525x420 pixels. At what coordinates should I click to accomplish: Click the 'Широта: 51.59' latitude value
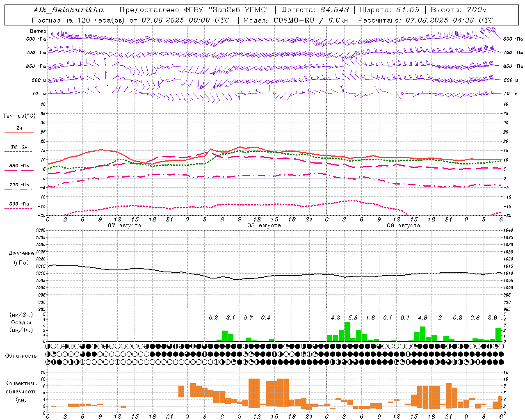point(390,10)
